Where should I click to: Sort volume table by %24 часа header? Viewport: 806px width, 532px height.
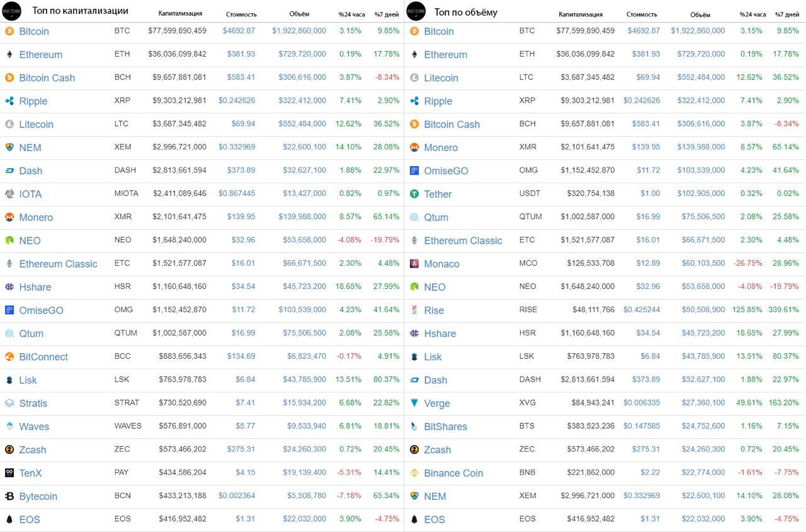click(752, 14)
